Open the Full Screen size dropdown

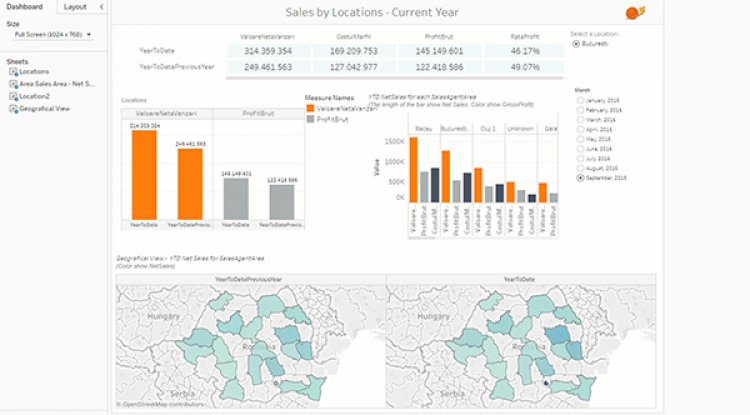click(x=53, y=35)
